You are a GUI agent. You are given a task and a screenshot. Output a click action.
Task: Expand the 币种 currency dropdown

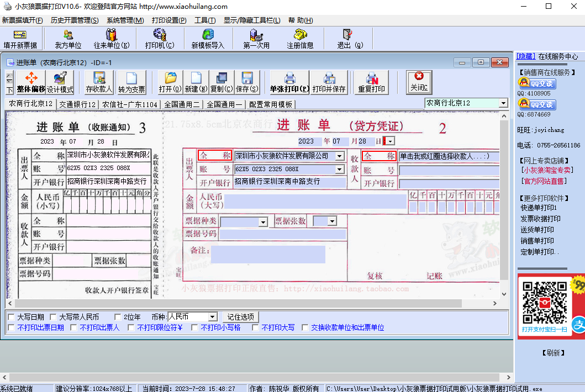(212, 317)
